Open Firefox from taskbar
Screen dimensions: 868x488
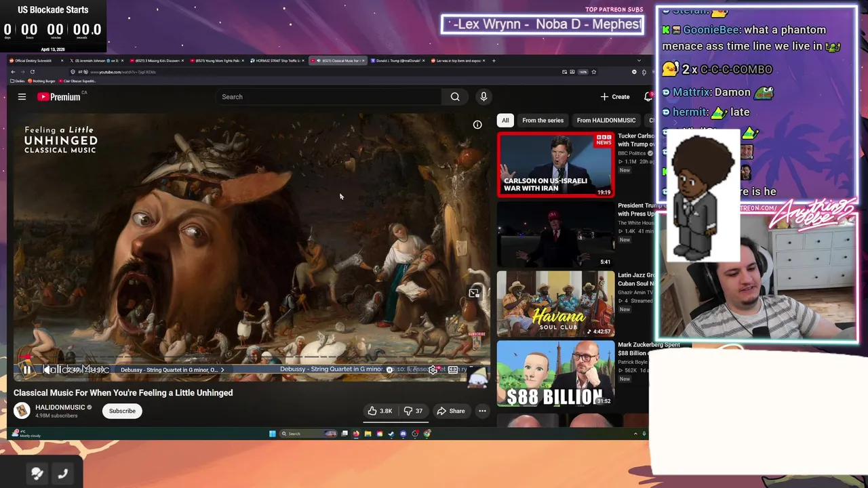point(356,434)
